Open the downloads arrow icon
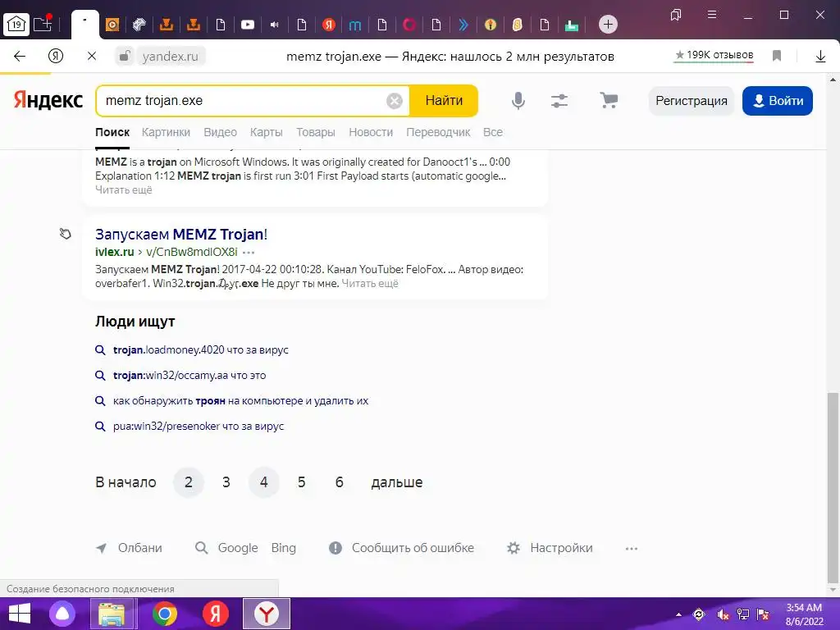The image size is (840, 630). point(820,57)
